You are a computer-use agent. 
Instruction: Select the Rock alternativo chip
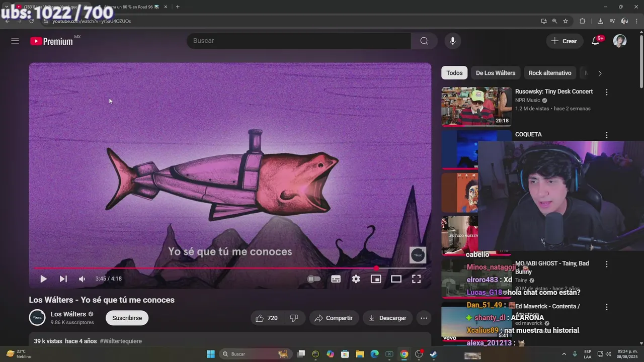click(x=550, y=73)
